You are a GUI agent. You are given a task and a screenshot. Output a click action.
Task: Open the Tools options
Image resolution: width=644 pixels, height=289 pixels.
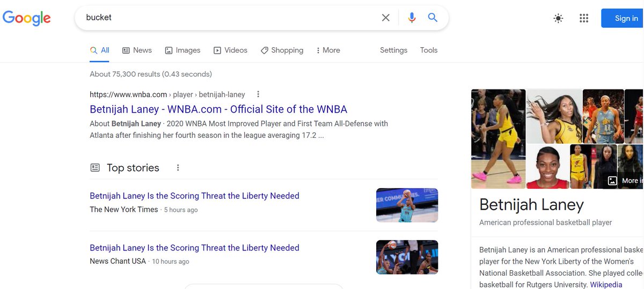click(x=429, y=50)
